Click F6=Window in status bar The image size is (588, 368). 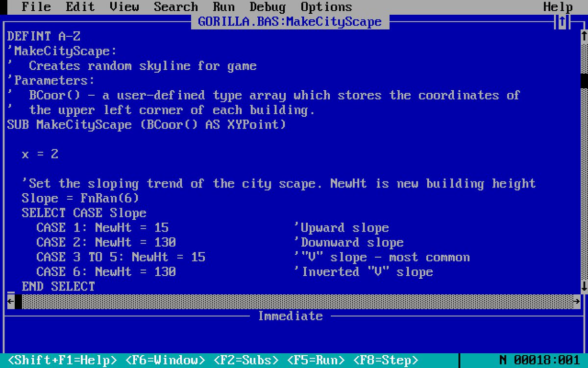click(x=165, y=360)
